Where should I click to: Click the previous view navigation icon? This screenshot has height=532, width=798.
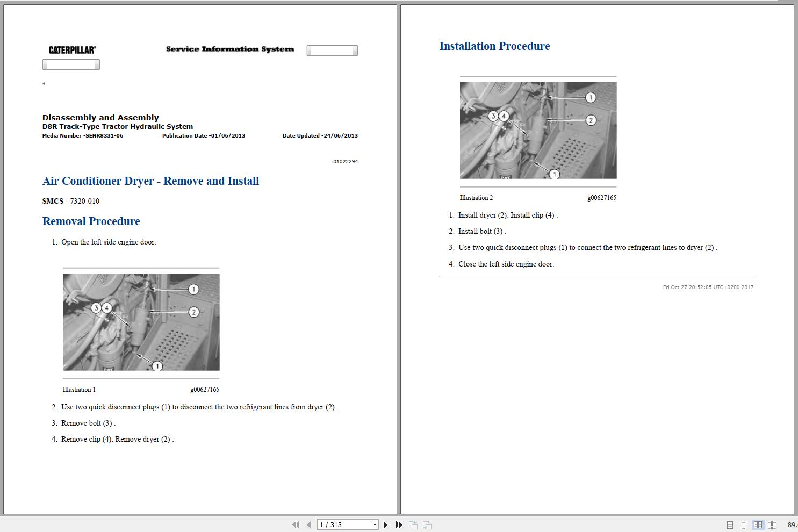point(413,524)
